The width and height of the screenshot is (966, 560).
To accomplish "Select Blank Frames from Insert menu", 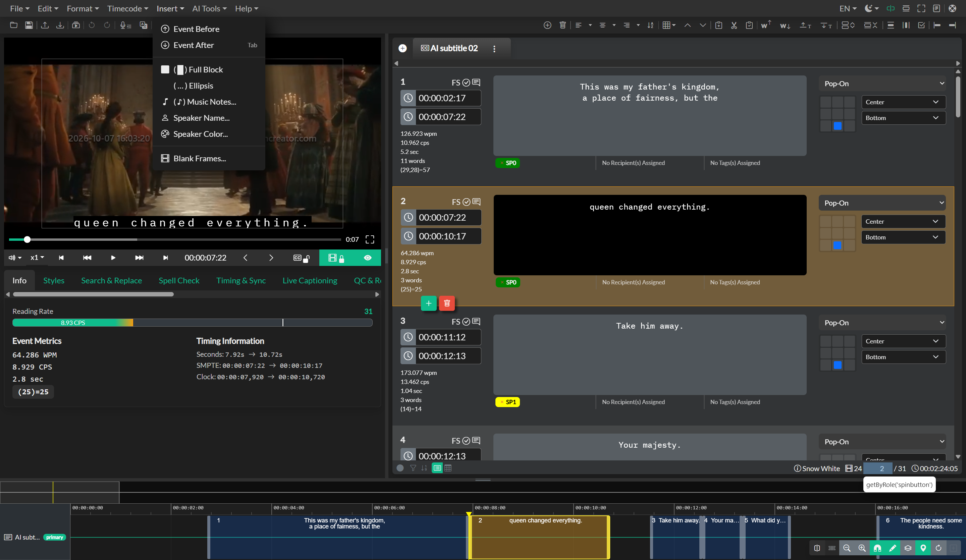I will point(209,158).
